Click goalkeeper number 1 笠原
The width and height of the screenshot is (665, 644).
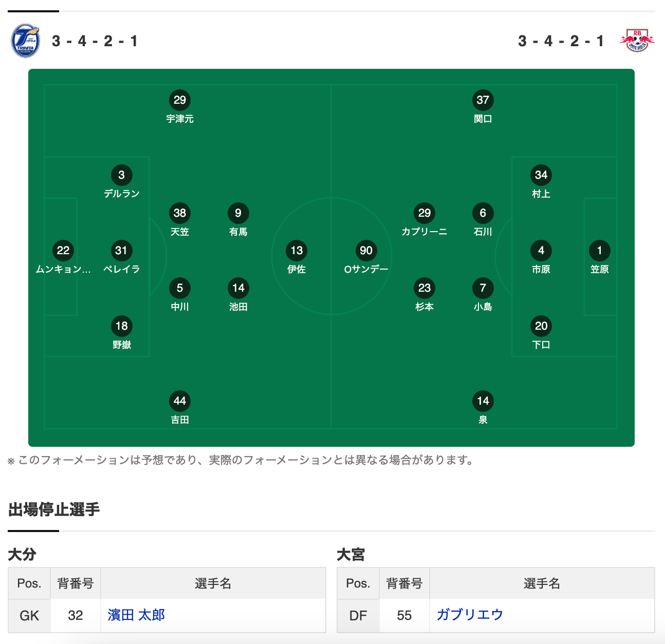point(600,257)
